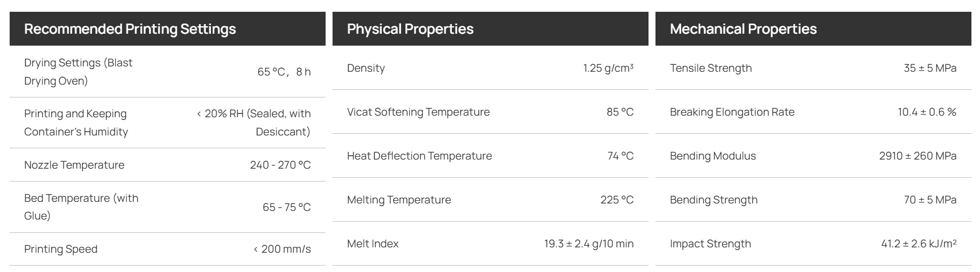980x272 pixels.
Task: Select the Bending Modulus row label
Action: click(x=713, y=156)
